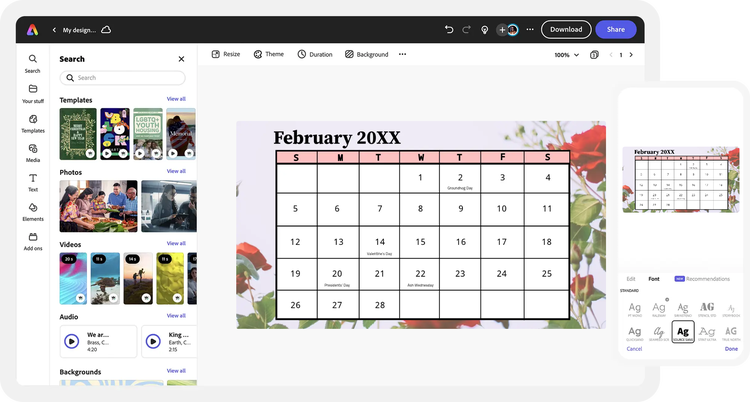Open the pages overview icon
This screenshot has width=750, height=402.
pyautogui.click(x=594, y=55)
